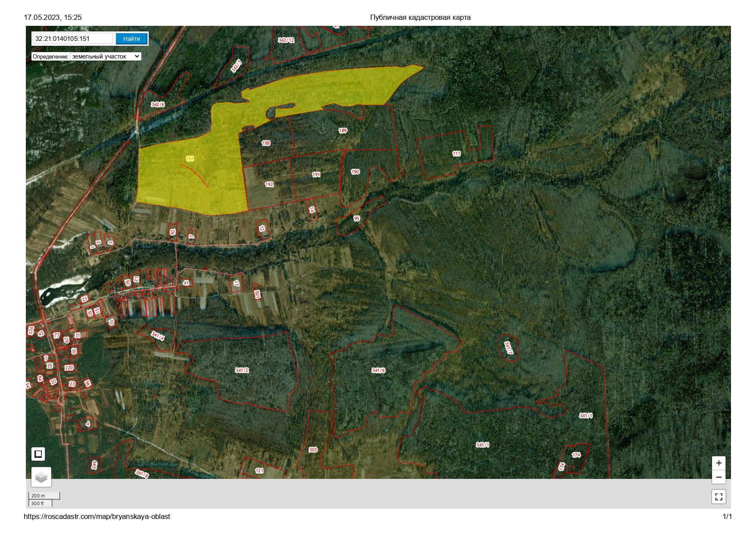Viewport: 756px width, 534px height.
Task: Click parcel label 341/4
Action: tap(157, 336)
